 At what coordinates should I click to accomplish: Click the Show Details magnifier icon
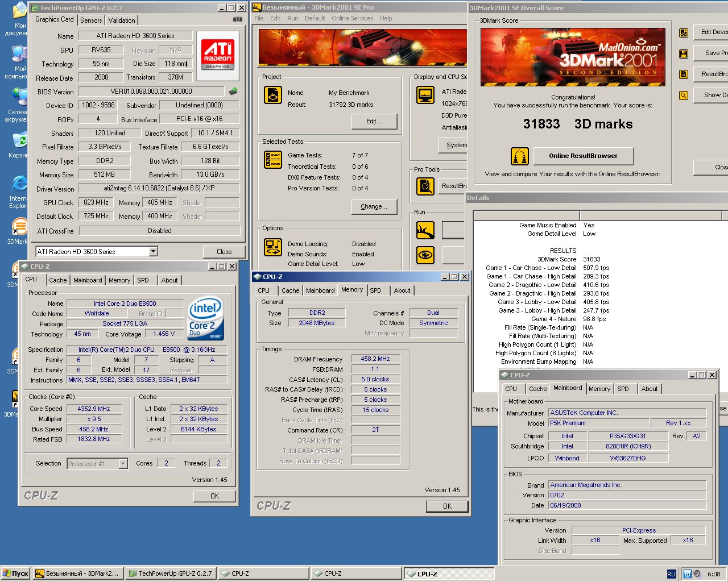tap(684, 95)
